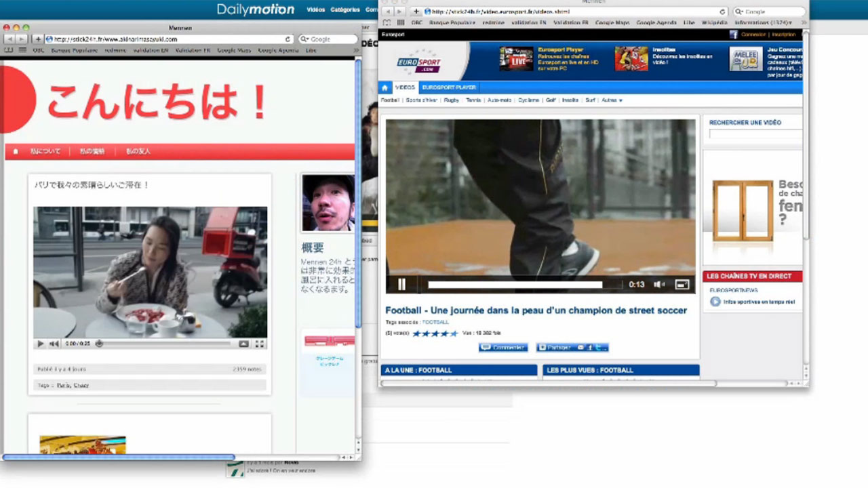Click the fullscreen icon on blog video
Viewport: 868px width, 488px height.
[259, 344]
